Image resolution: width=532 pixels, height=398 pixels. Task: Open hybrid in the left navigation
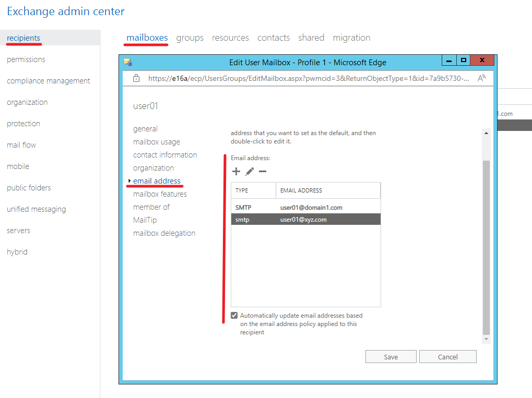(17, 251)
